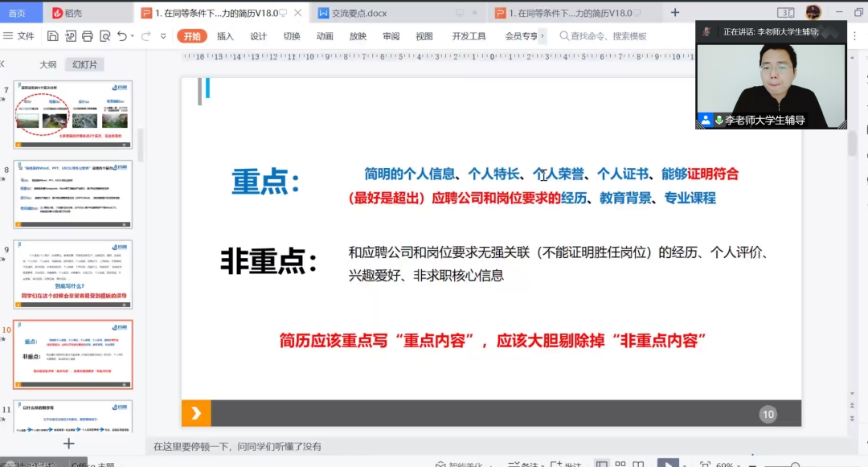Click the Undo arrow icon
The height and width of the screenshot is (467, 868).
(x=121, y=36)
